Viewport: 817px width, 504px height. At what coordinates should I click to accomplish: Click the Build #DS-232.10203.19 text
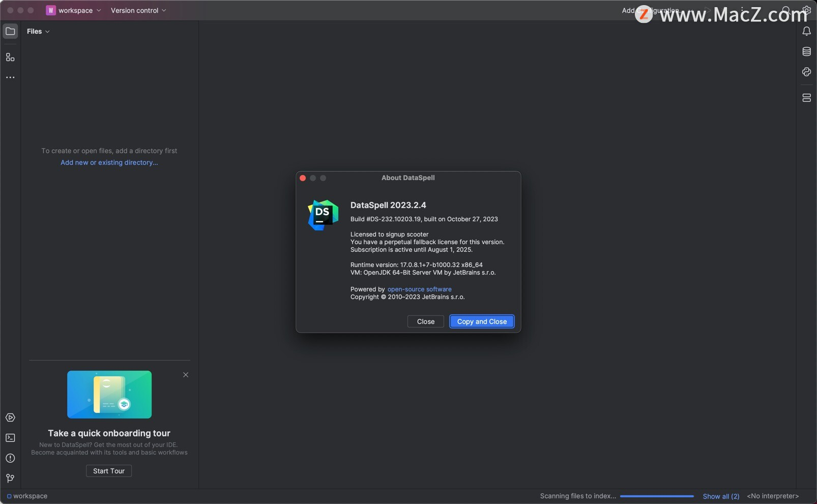coord(424,219)
